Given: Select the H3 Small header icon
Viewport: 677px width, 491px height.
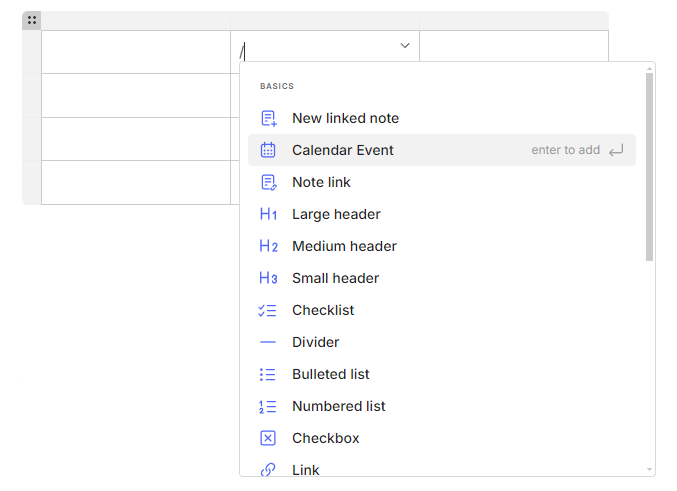Looking at the screenshot, I should 268,278.
